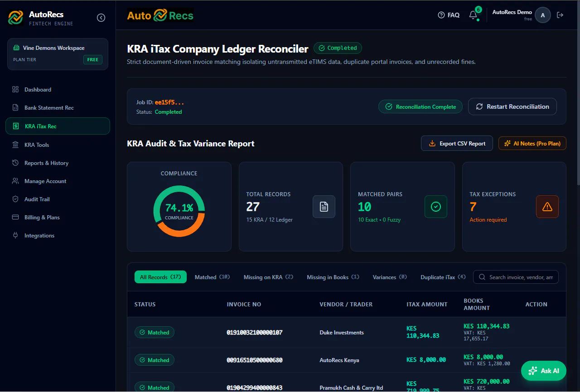The height and width of the screenshot is (392, 580).
Task: Click the ITAX AMOUNT column header
Action: click(427, 305)
